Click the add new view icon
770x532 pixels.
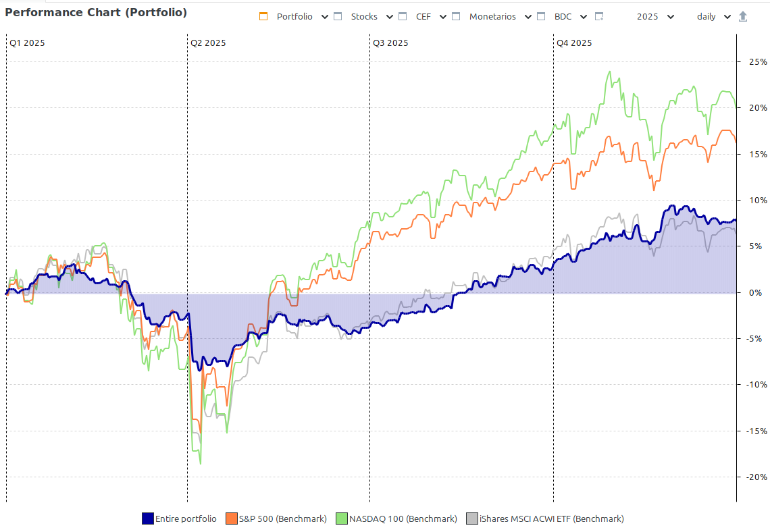[599, 17]
